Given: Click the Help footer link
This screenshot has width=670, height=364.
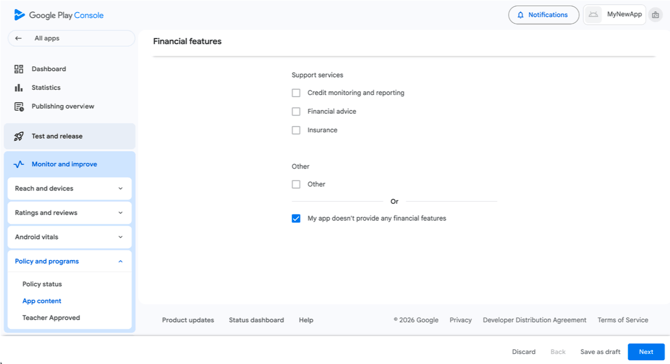Looking at the screenshot, I should [306, 320].
